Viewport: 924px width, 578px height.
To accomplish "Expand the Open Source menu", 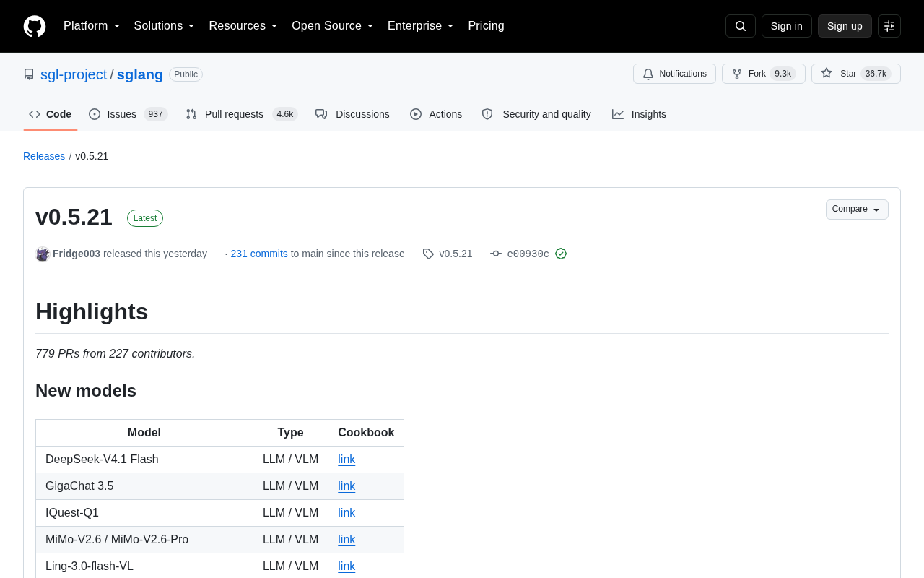I will (x=333, y=26).
